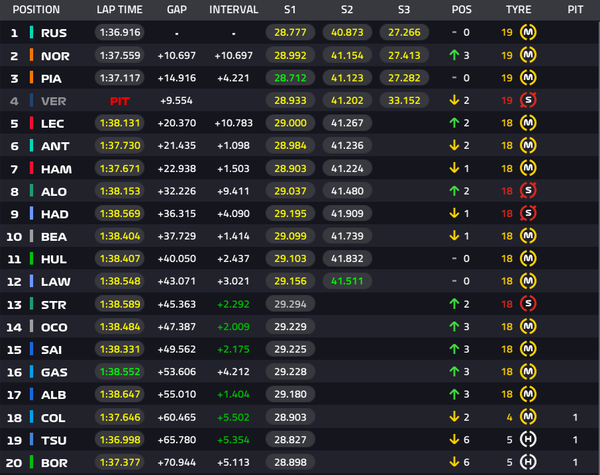Click the soft tyre icon for HAD

click(528, 213)
